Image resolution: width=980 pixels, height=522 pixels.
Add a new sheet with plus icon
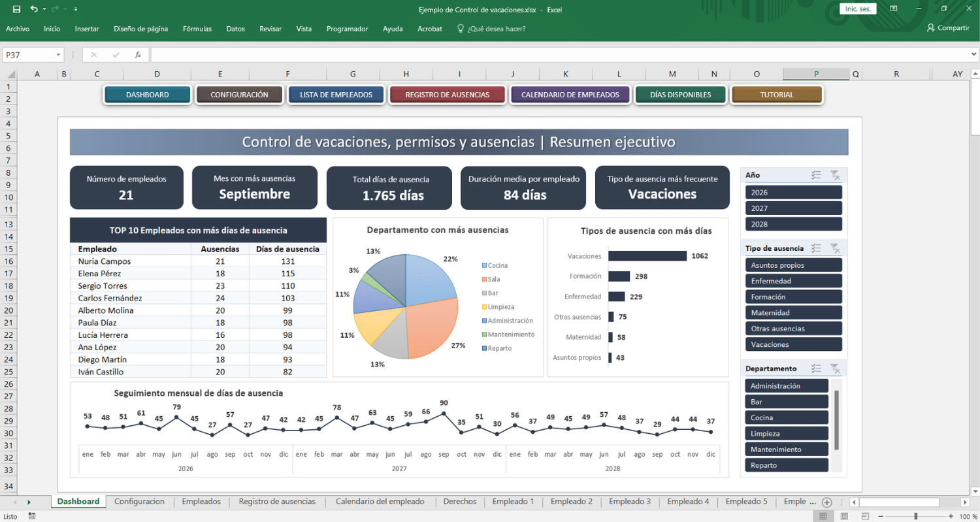pyautogui.click(x=826, y=502)
